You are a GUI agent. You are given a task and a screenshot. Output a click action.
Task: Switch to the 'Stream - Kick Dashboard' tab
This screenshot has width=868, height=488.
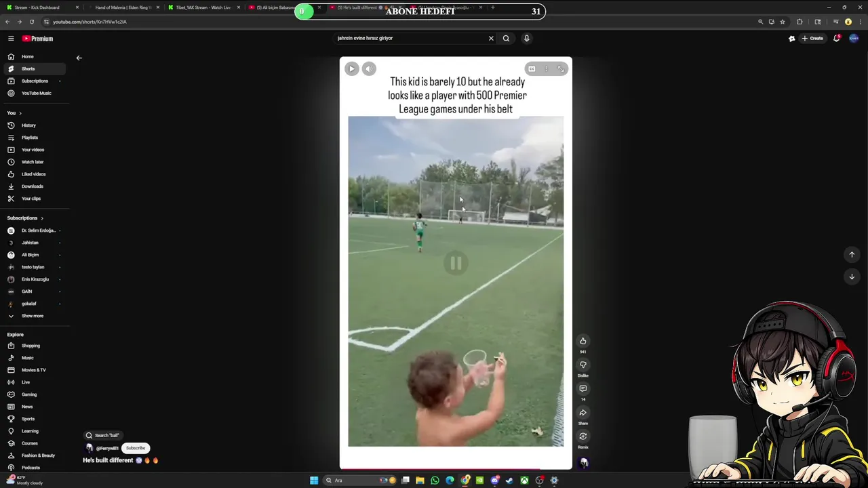point(43,7)
